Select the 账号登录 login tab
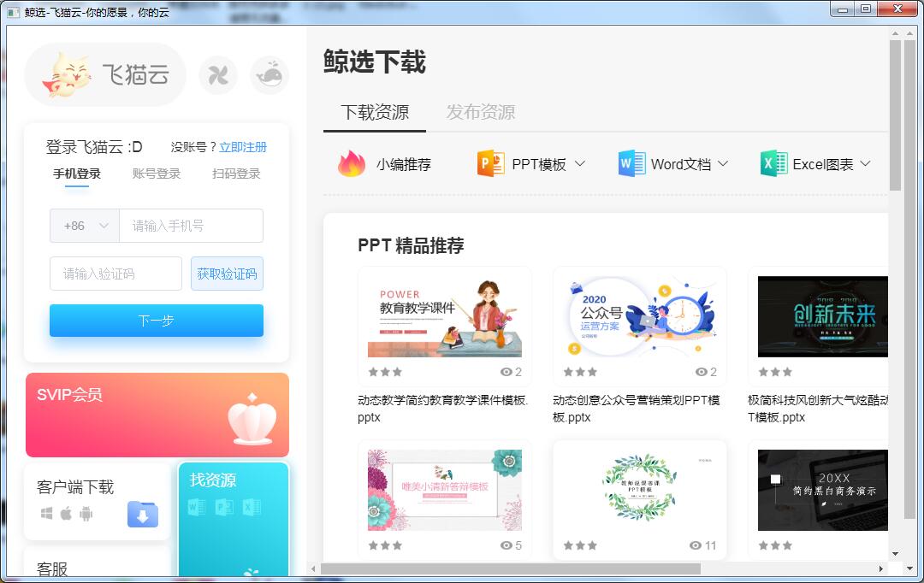 click(157, 174)
